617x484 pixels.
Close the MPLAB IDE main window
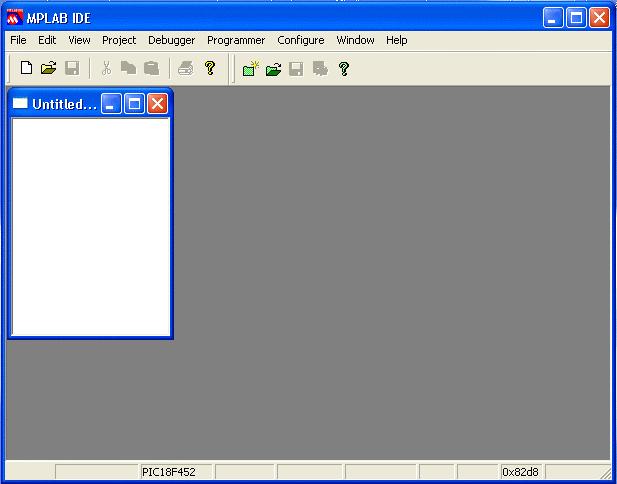[x=599, y=18]
